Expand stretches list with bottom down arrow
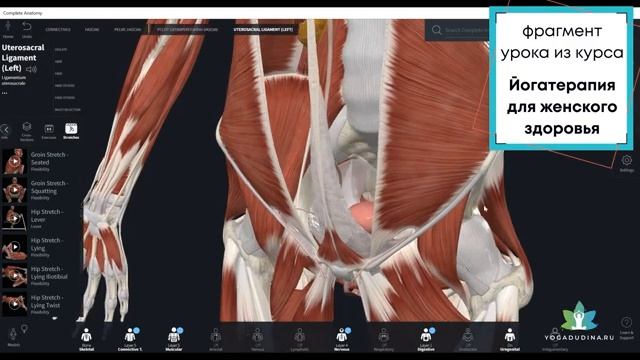The width and height of the screenshot is (640, 360). coord(55,318)
